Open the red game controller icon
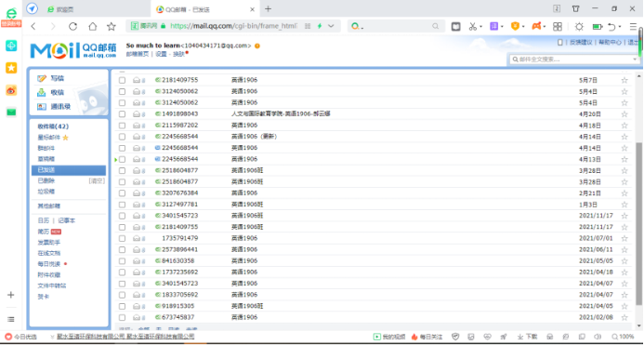 [536, 26]
